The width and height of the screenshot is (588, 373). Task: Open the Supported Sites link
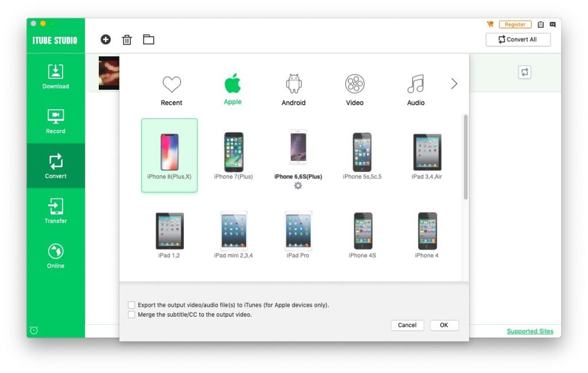(530, 331)
